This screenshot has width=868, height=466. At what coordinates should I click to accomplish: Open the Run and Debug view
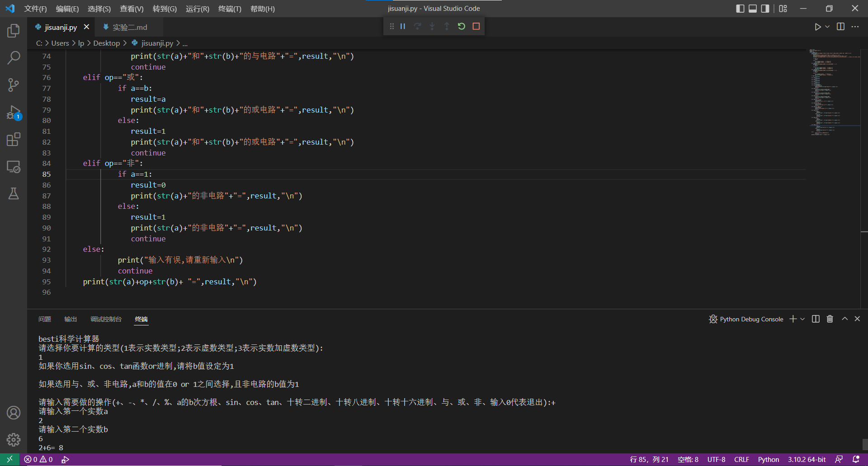(x=14, y=112)
